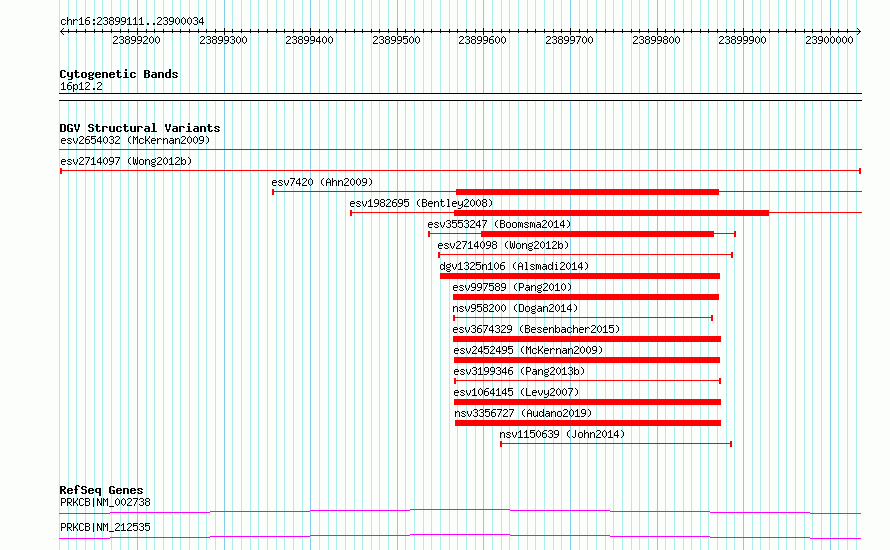Click ruler position 23899400
The height and width of the screenshot is (550, 890).
[x=309, y=40]
